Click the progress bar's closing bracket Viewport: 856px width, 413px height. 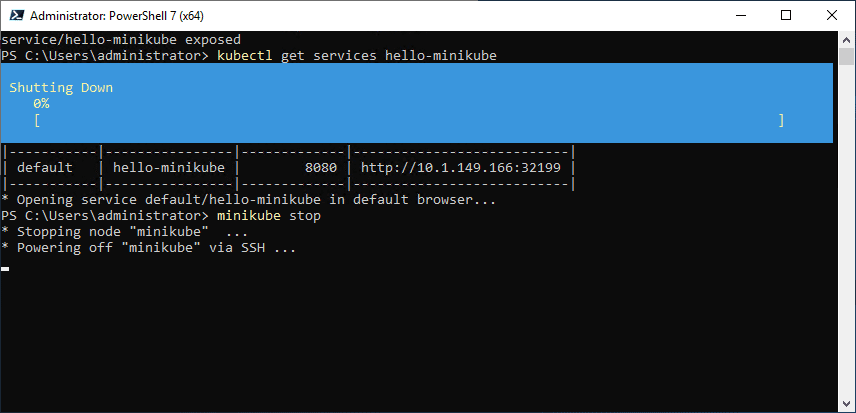[781, 120]
